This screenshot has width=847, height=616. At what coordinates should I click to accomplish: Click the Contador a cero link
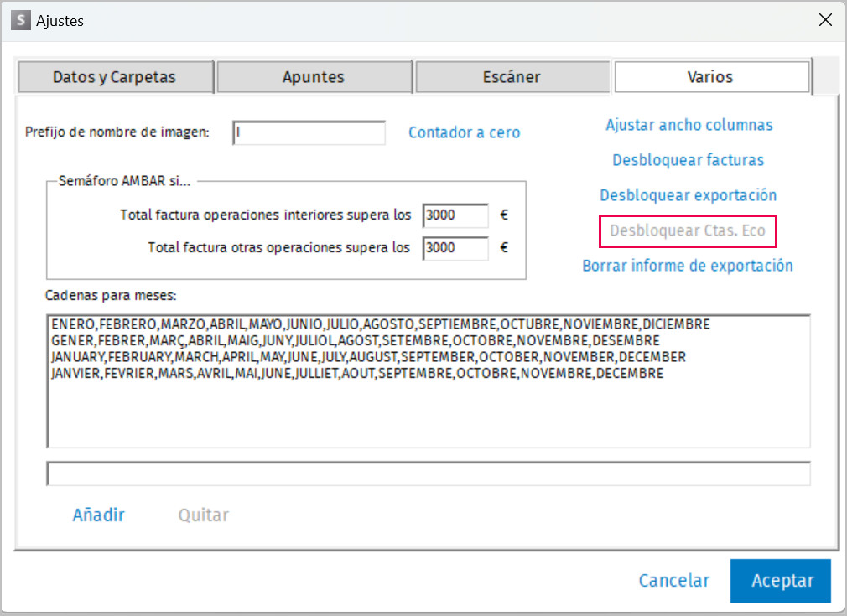click(x=464, y=132)
